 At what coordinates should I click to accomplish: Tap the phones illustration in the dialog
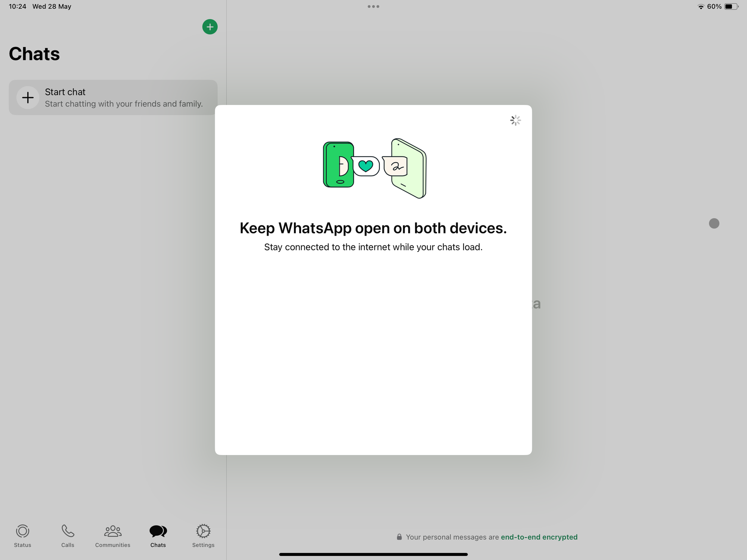click(x=374, y=168)
